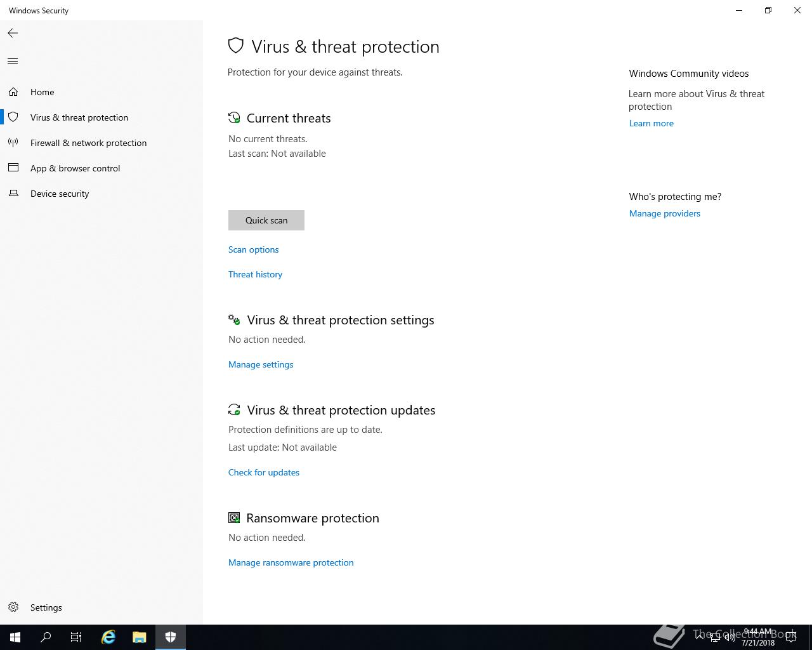
Task: Click the firewall antenna icon
Action: (x=13, y=143)
